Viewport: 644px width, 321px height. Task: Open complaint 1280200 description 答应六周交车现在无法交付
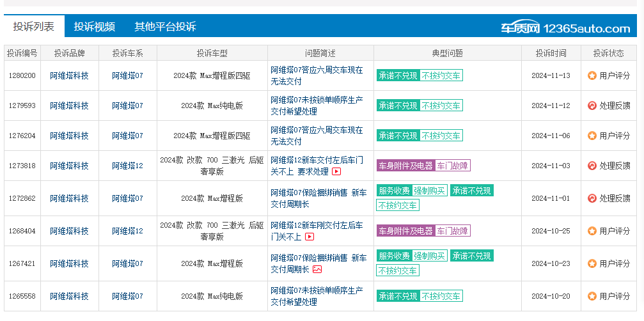(x=317, y=75)
